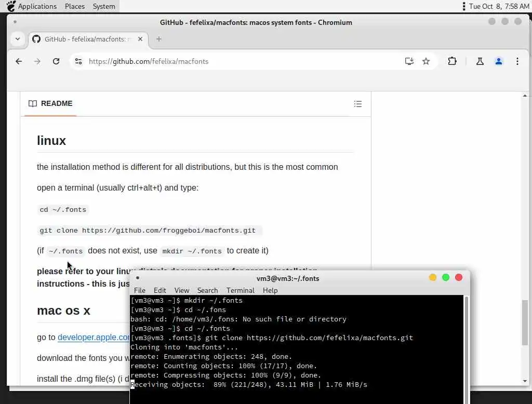This screenshot has width=532, height=404.
Task: Open the Places menu
Action: pyautogui.click(x=75, y=6)
